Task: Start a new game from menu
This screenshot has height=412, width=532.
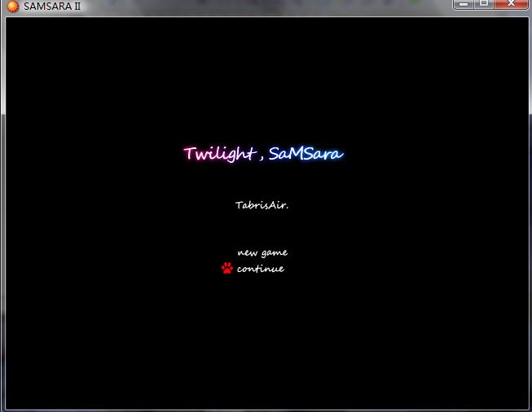Action: tap(262, 253)
